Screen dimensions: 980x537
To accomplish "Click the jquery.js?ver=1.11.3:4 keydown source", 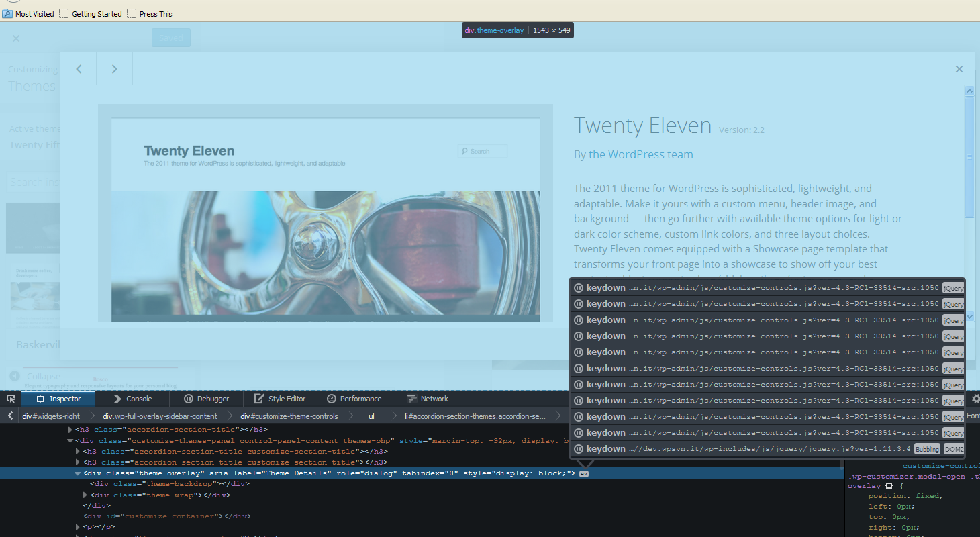I will (770, 449).
